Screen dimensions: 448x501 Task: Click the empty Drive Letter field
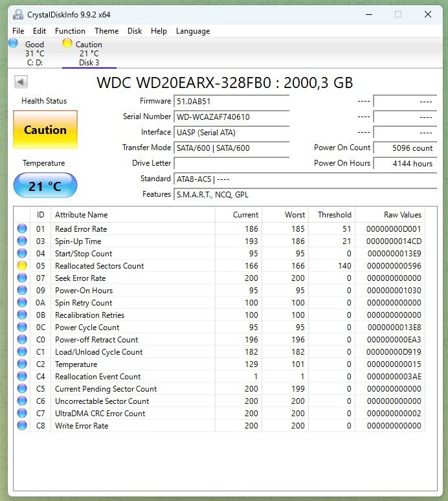coord(231,163)
